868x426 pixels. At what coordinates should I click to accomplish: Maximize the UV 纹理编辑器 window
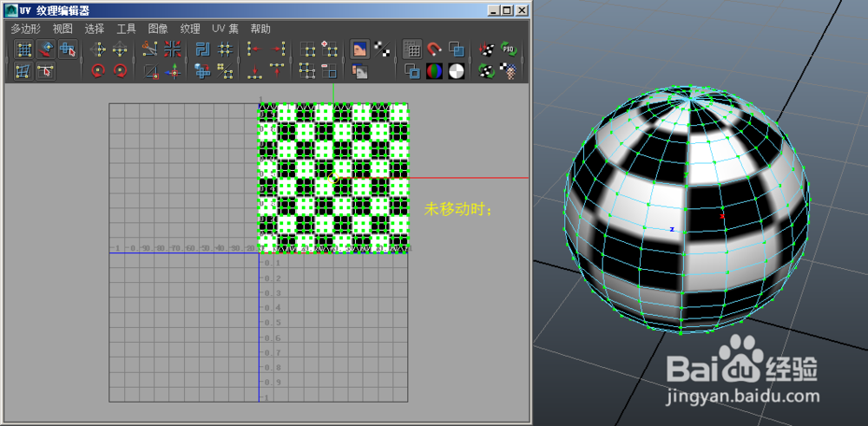(x=506, y=10)
